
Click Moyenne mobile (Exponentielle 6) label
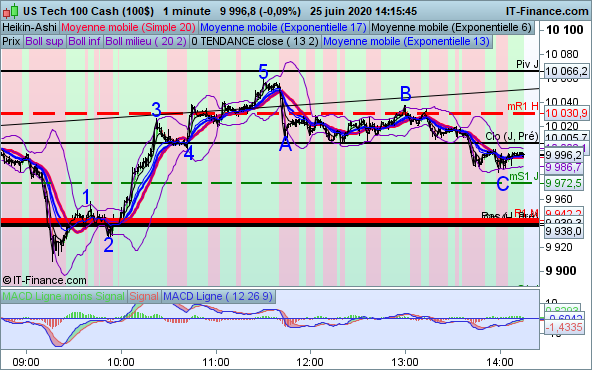452,28
